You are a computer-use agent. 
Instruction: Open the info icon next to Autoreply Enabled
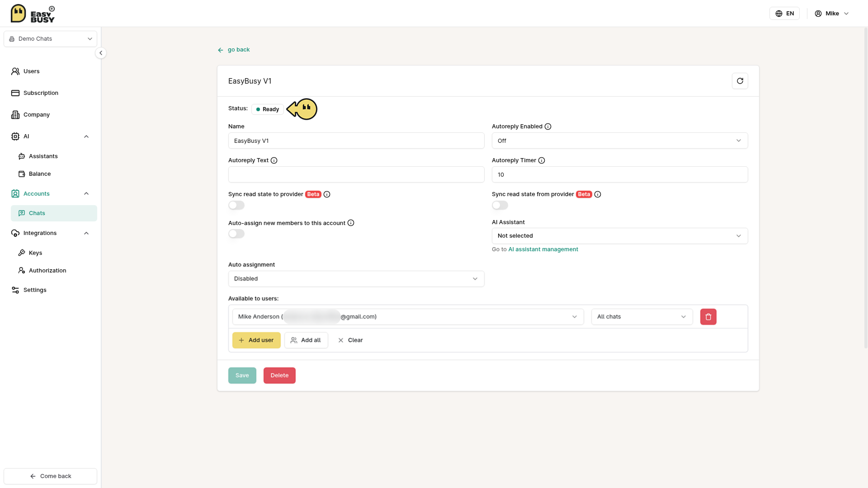tap(548, 127)
